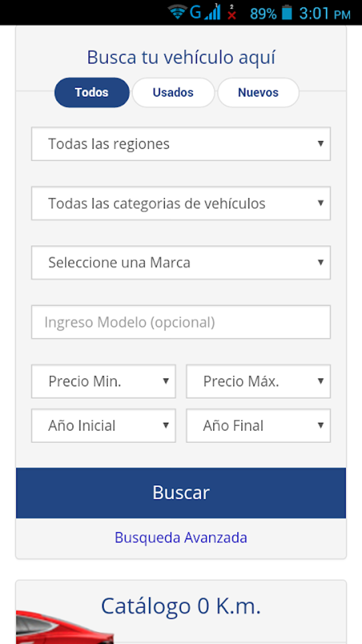Focus the Ingreso Modelo input field

pyautogui.click(x=181, y=322)
